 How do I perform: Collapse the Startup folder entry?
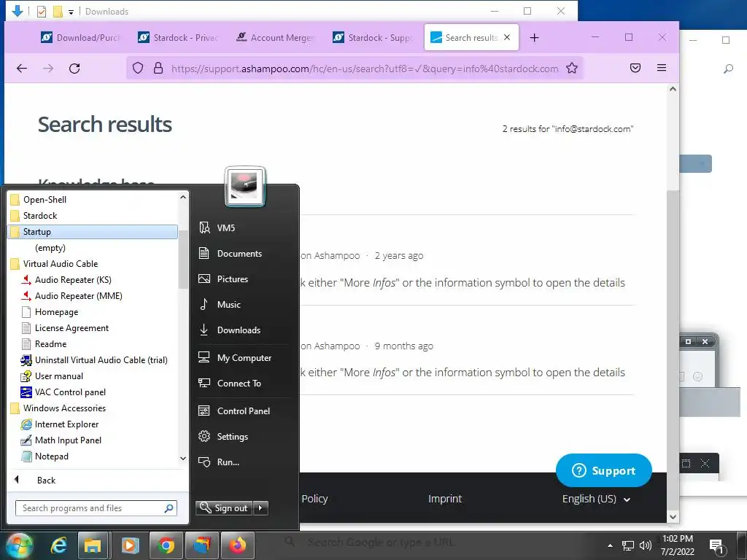93,232
